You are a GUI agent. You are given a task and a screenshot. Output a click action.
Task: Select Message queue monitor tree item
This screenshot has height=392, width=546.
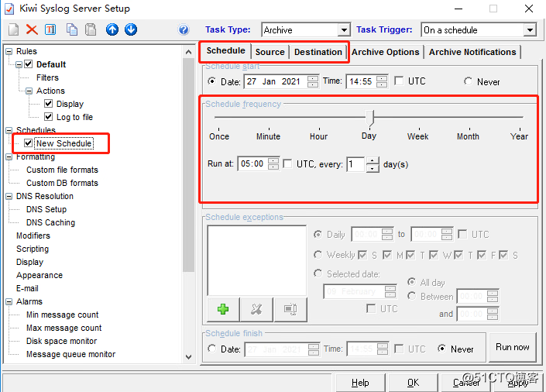[70, 354]
